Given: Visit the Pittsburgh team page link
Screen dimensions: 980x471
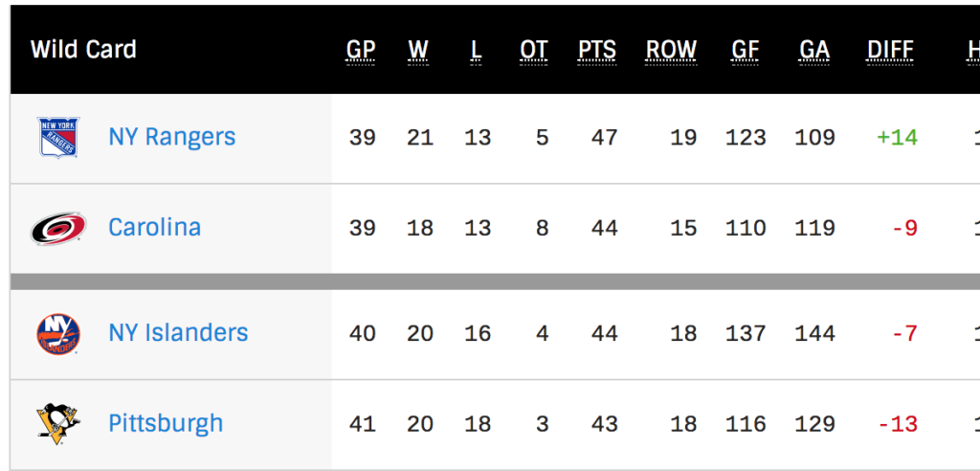Looking at the screenshot, I should (x=166, y=423).
